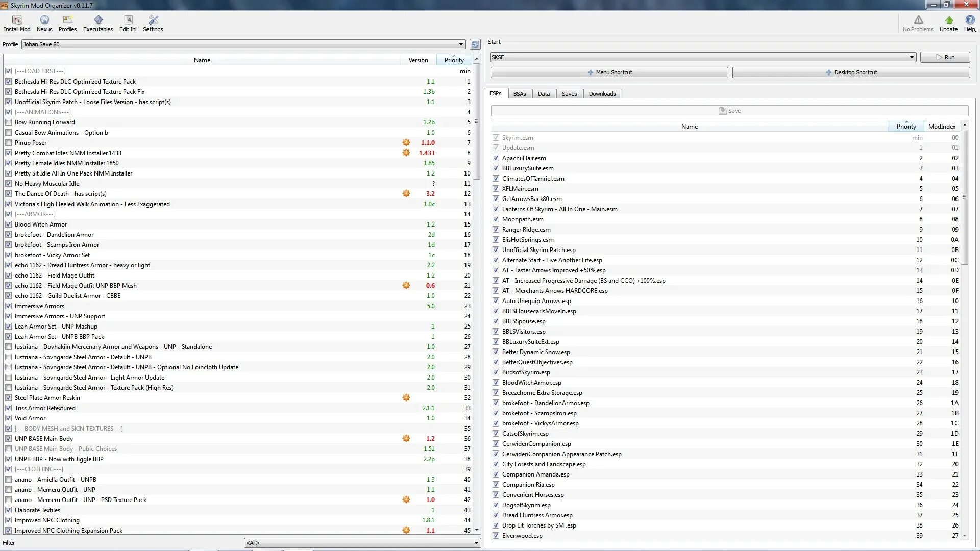The height and width of the screenshot is (551, 980).
Task: Run the selected executable
Action: pyautogui.click(x=945, y=57)
